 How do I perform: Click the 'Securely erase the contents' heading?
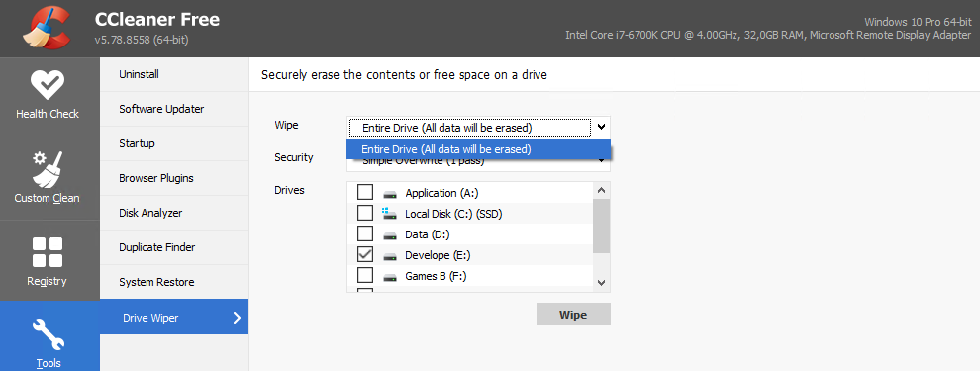tap(405, 75)
